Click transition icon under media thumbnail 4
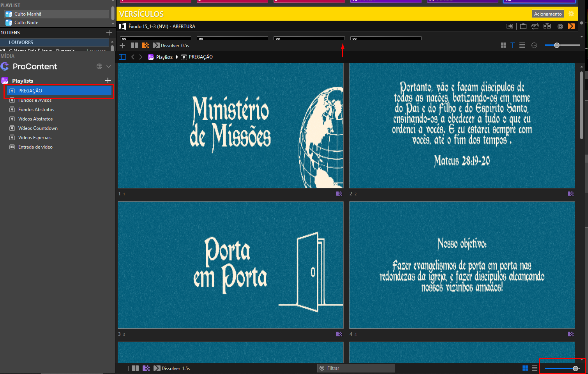The height and width of the screenshot is (374, 588). [x=571, y=334]
